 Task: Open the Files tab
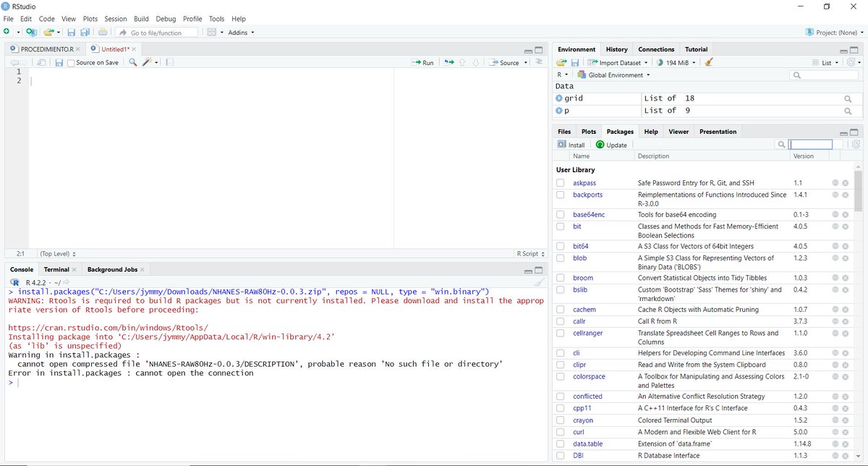click(x=564, y=132)
